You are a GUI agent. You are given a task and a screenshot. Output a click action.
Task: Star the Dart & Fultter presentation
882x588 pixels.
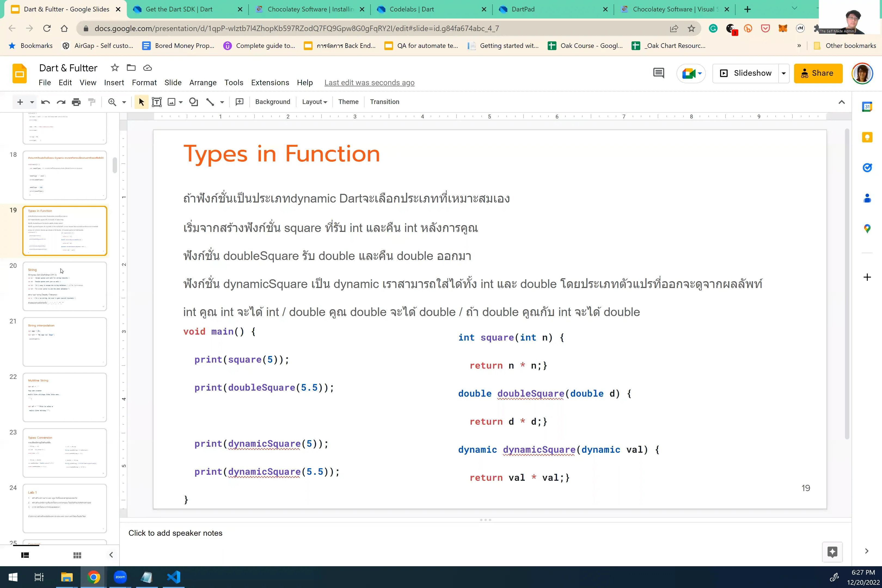click(x=114, y=68)
